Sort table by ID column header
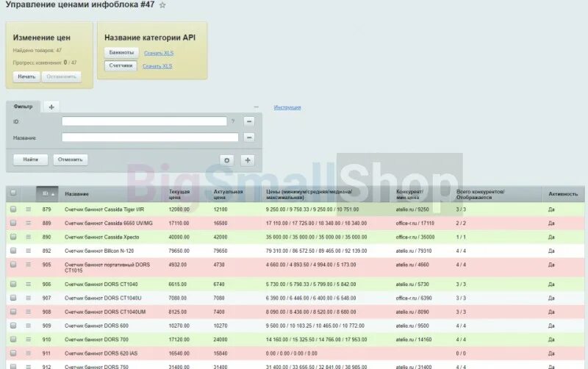Viewport: 588px width, 369px height. point(47,194)
